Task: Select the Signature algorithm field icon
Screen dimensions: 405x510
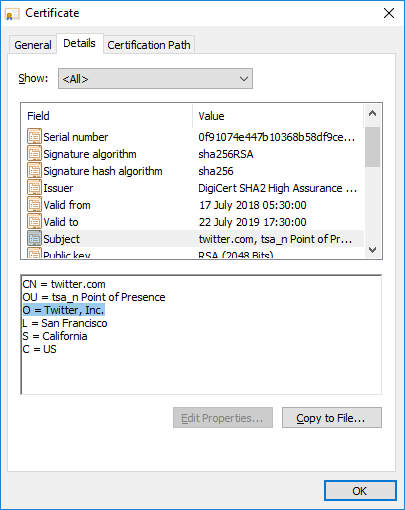Action: click(34, 154)
